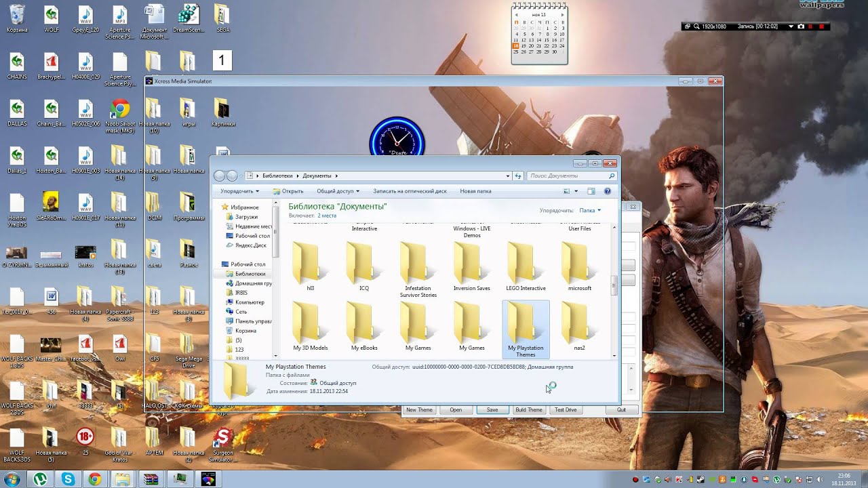This screenshot has height=488, width=868.
Task: Expand the Общий доступ dropdown
Action: click(338, 191)
